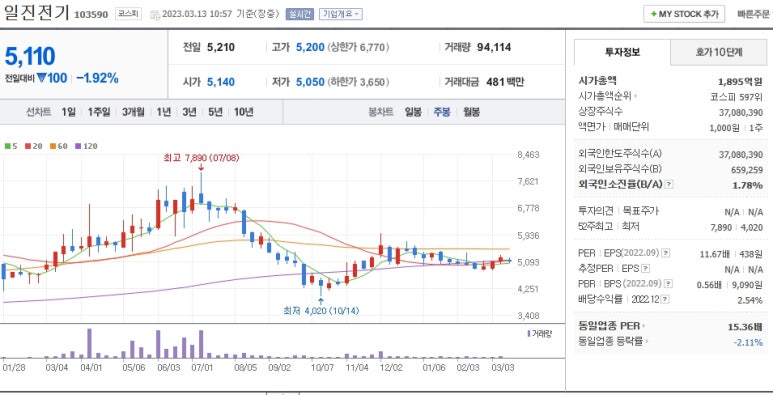Click the dividend yield 2.54%

750,300
